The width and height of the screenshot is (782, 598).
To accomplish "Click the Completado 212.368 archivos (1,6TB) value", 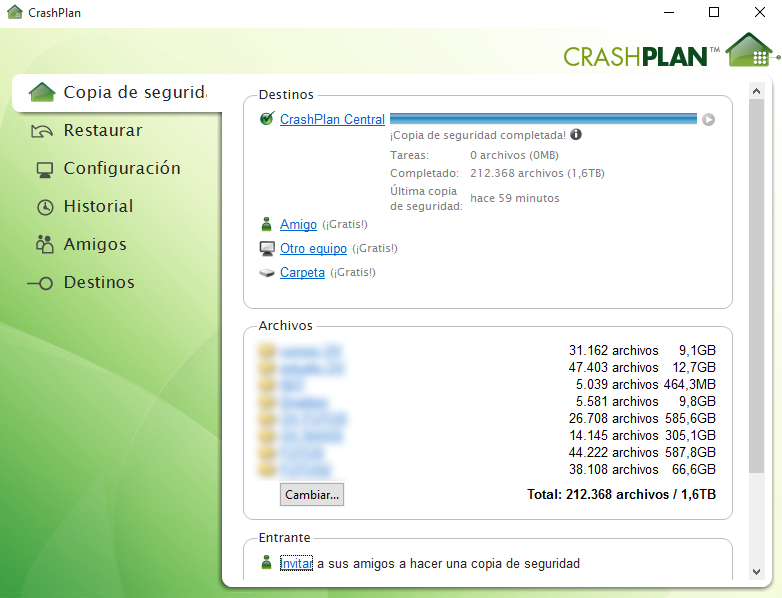I will 537,173.
